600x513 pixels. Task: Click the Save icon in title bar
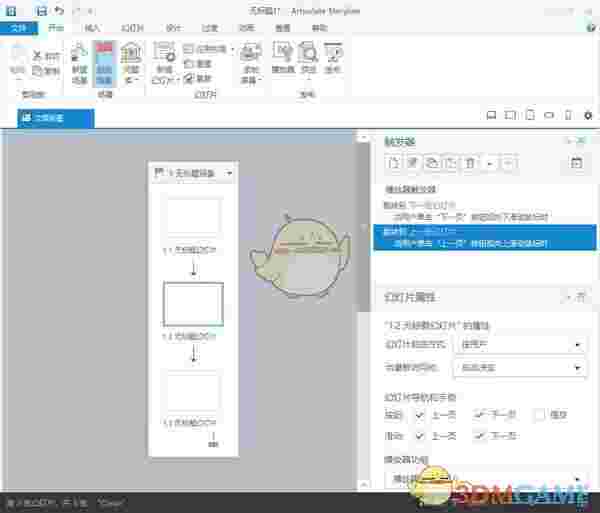click(x=41, y=11)
